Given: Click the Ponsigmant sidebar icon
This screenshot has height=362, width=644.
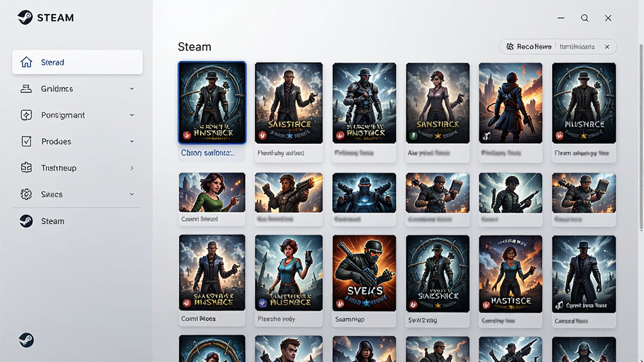Looking at the screenshot, I should pos(26,115).
